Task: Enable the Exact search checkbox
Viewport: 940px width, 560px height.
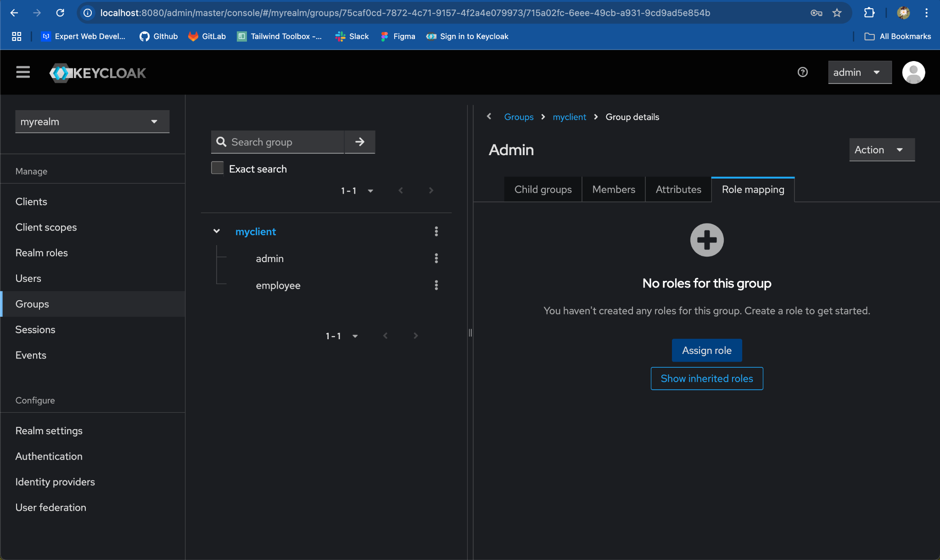Action: [217, 168]
